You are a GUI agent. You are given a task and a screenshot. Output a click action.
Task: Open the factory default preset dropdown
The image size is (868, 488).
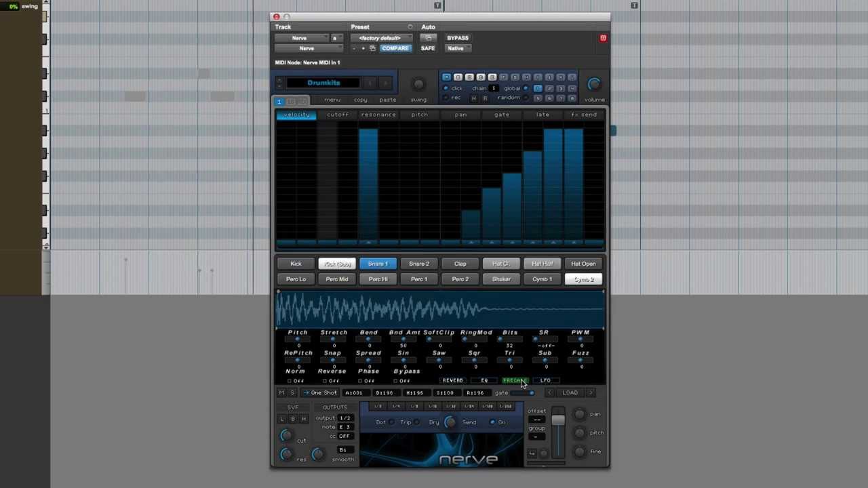coord(381,38)
